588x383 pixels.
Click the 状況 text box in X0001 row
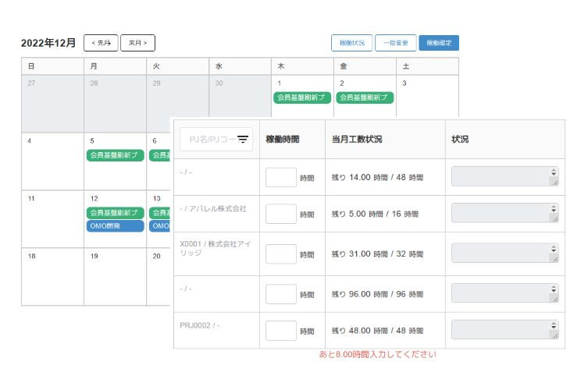coord(505,253)
